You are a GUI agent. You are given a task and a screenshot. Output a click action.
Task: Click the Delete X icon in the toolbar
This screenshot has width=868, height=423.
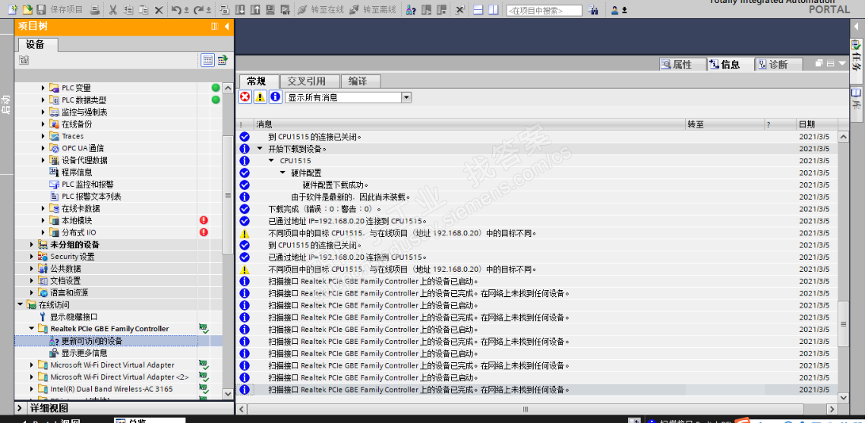click(x=158, y=10)
